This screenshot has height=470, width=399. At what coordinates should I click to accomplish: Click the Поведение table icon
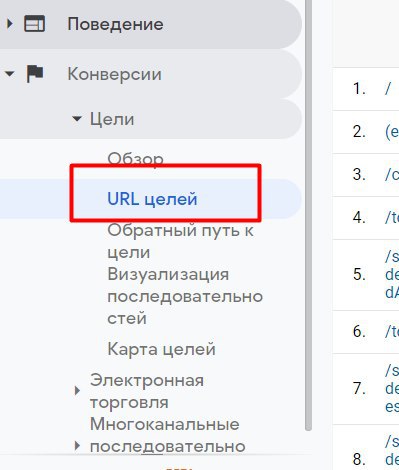click(x=34, y=24)
